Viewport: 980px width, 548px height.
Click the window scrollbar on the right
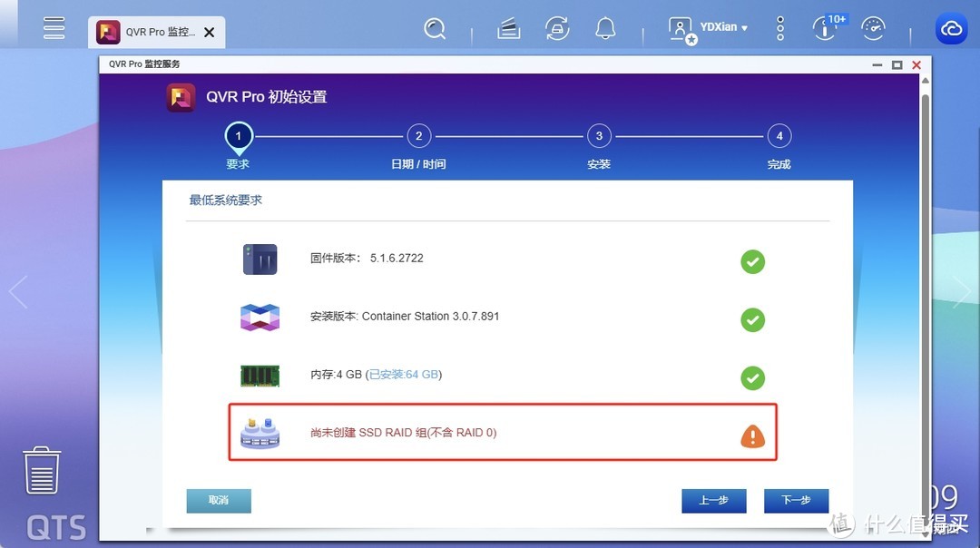[925, 272]
